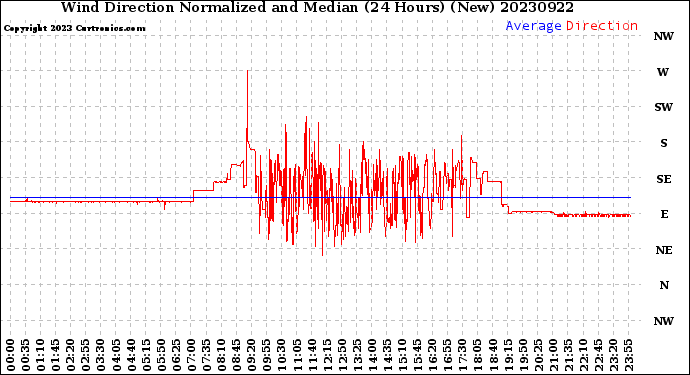Click the Cartronics.com copyright notice

tap(74, 28)
